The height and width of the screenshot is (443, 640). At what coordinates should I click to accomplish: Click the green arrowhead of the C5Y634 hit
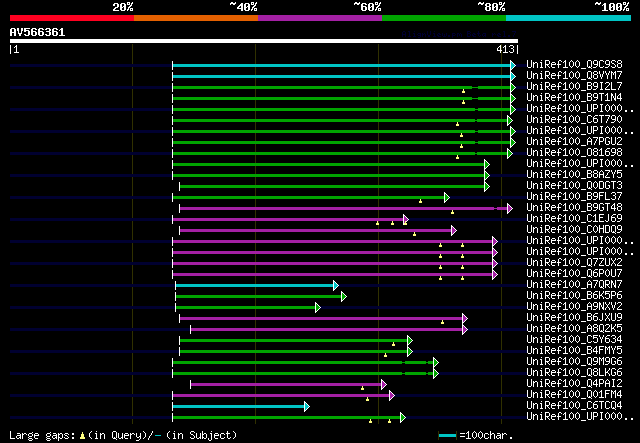tap(410, 341)
